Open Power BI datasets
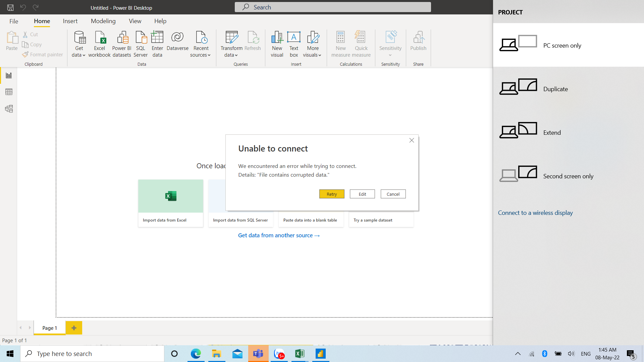 click(122, 44)
